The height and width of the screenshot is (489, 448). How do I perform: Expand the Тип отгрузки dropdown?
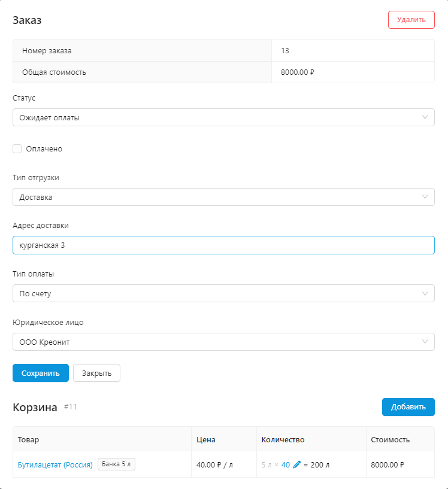tap(223, 197)
